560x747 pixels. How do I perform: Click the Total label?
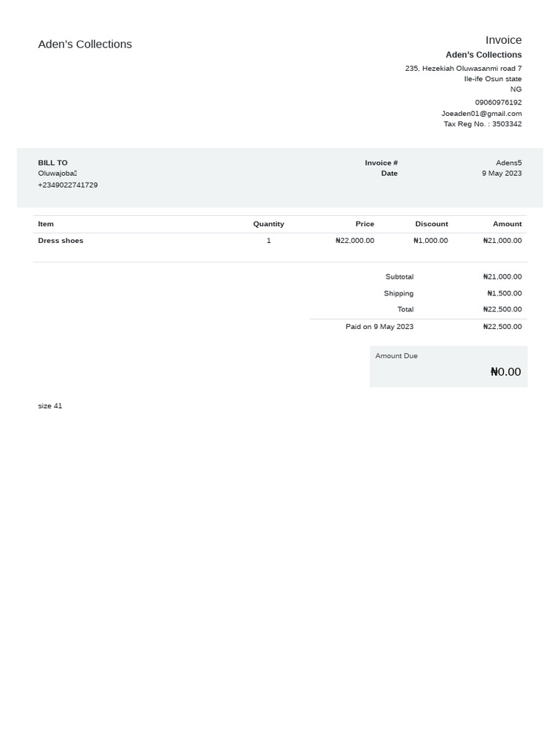point(405,309)
